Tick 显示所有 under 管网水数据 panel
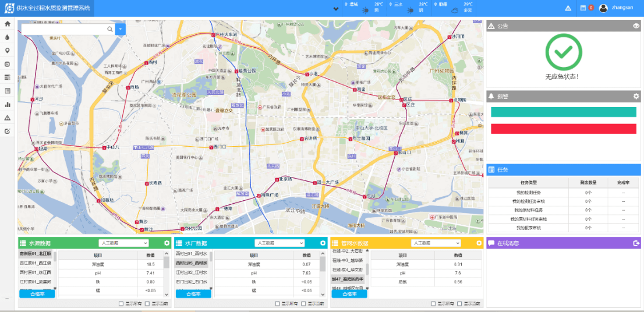 pyautogui.click(x=433, y=303)
